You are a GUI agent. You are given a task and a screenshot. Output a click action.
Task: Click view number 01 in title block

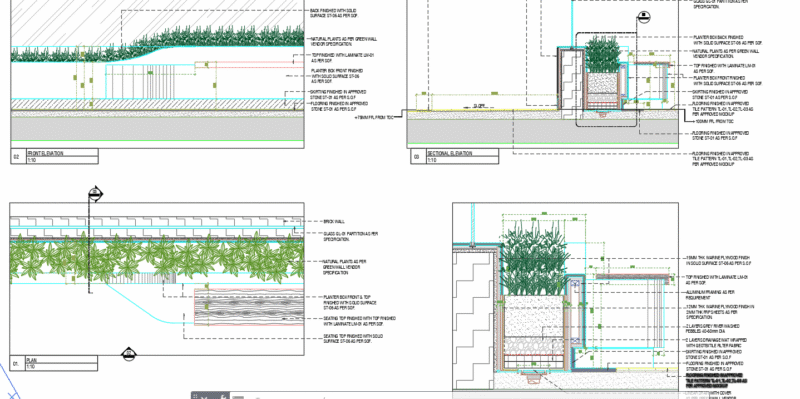(16, 364)
